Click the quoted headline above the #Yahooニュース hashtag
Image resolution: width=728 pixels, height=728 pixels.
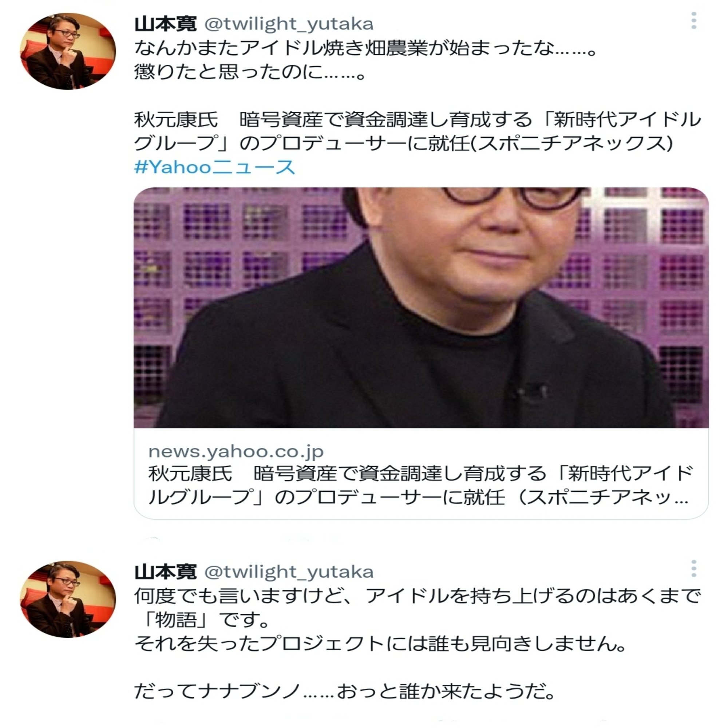(x=418, y=131)
